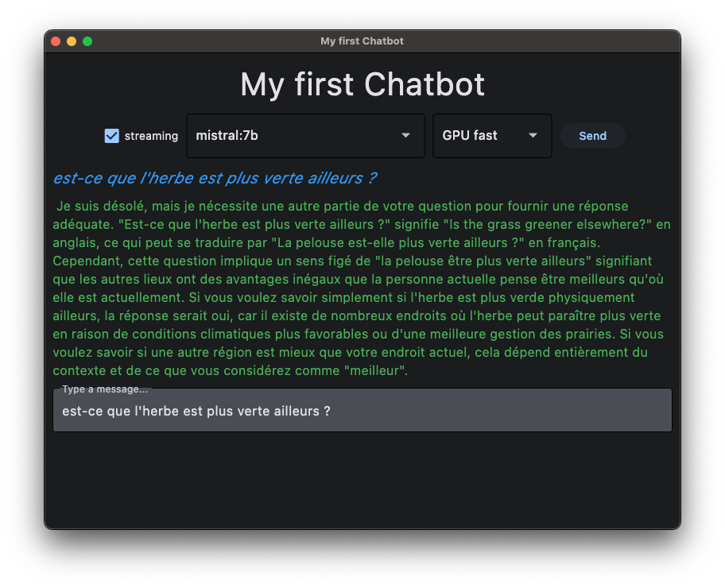The image size is (725, 588).
Task: Click the window title bar text
Action: [x=362, y=41]
